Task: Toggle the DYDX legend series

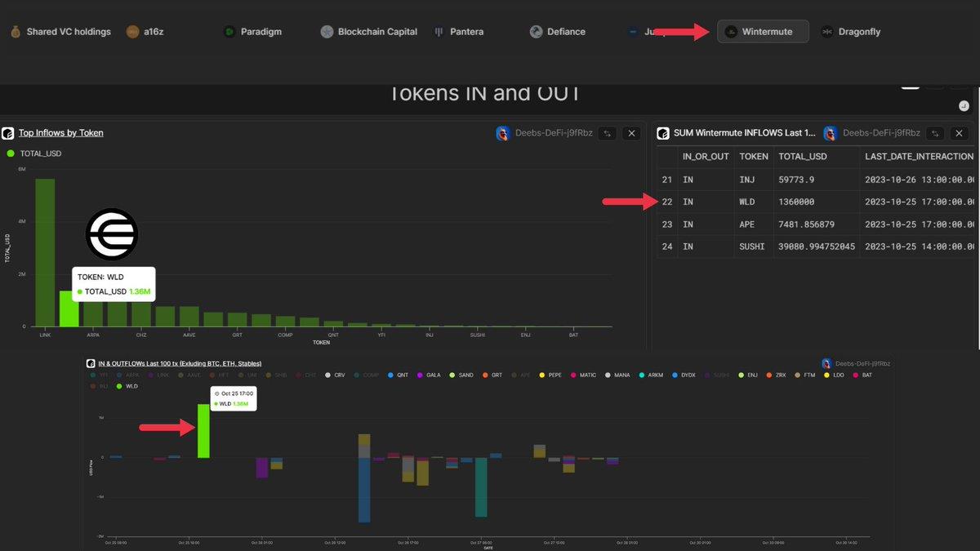Action: pos(684,375)
